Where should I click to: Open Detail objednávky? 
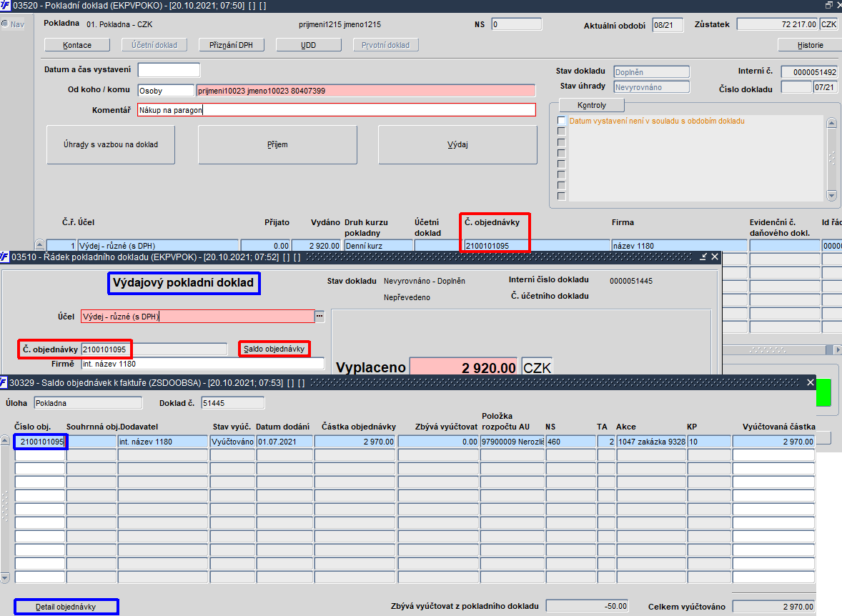66,607
